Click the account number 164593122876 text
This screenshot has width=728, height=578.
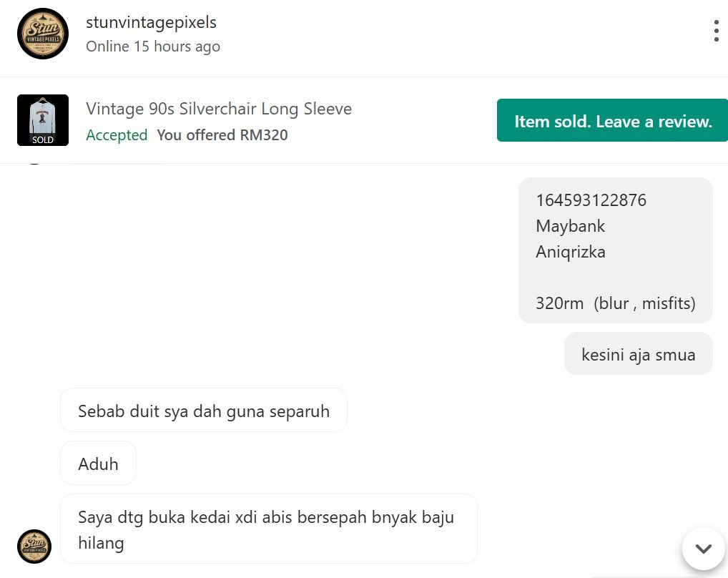591,200
